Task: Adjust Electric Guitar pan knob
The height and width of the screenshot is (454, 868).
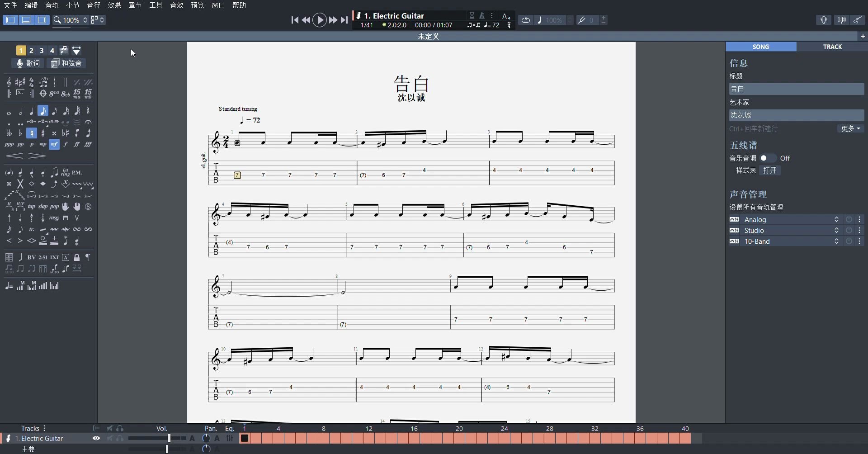Action: coord(206,438)
